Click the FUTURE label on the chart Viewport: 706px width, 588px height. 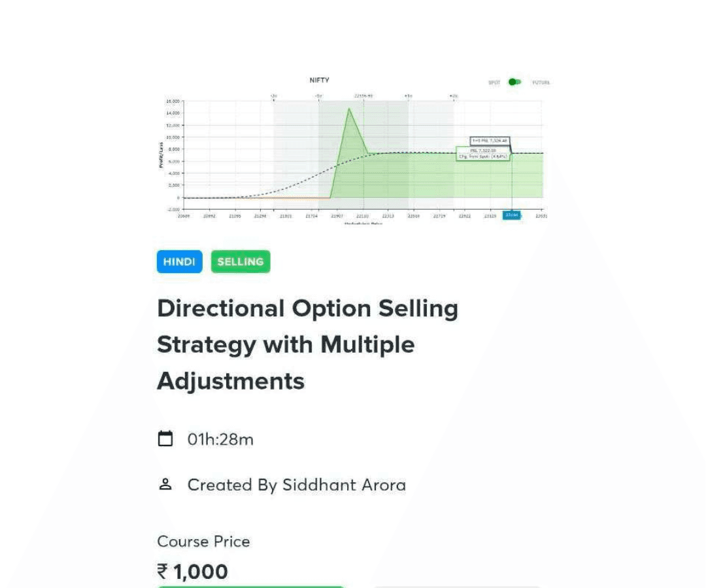tap(540, 82)
